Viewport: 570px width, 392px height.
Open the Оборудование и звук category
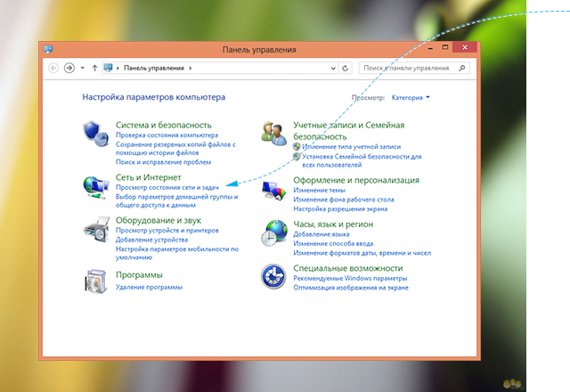tap(159, 220)
